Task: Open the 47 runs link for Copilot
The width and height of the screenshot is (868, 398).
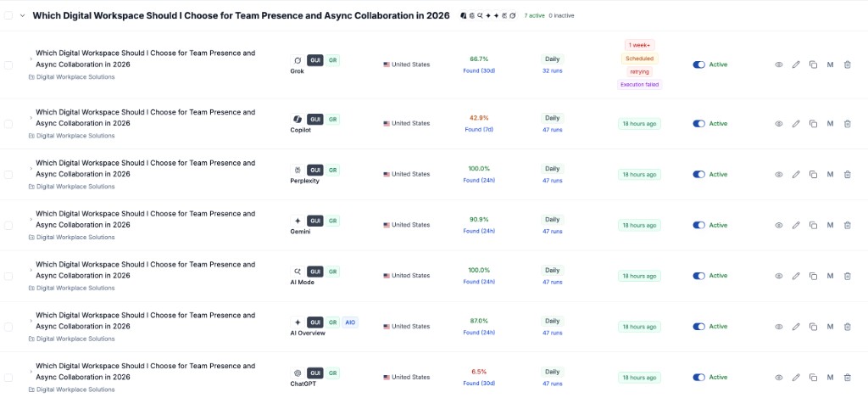Action: tap(553, 130)
